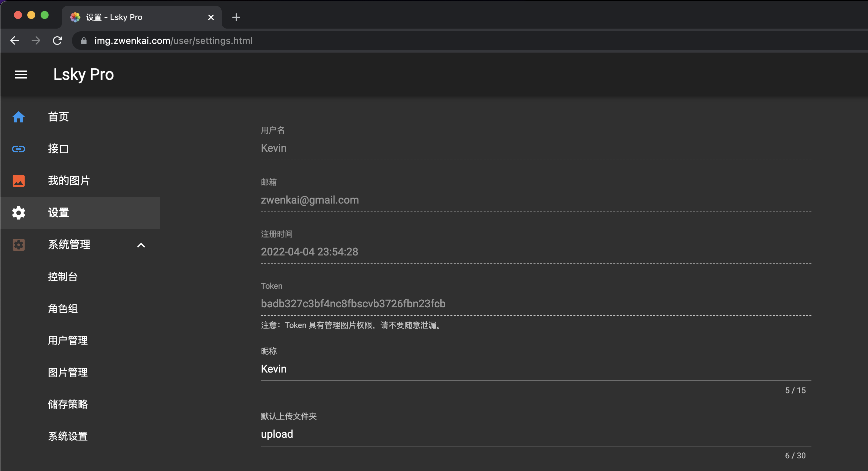The height and width of the screenshot is (471, 868).
Task: Click the Token label
Action: [272, 286]
